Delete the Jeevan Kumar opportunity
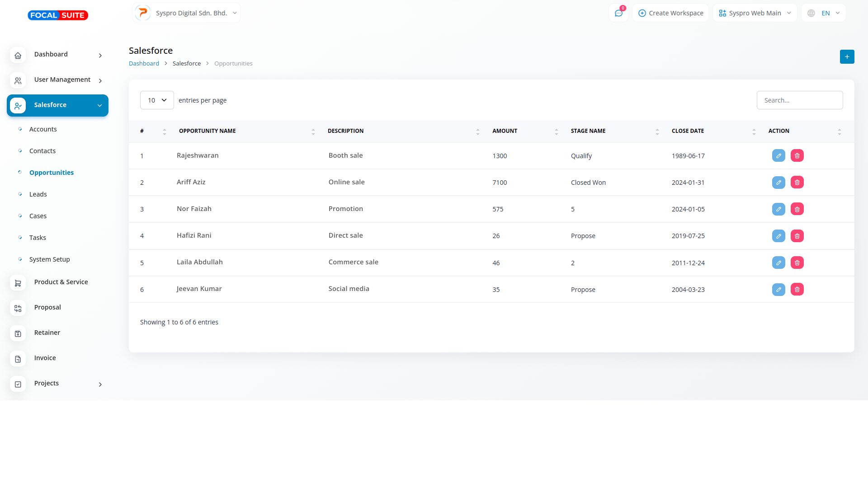 coord(797,290)
